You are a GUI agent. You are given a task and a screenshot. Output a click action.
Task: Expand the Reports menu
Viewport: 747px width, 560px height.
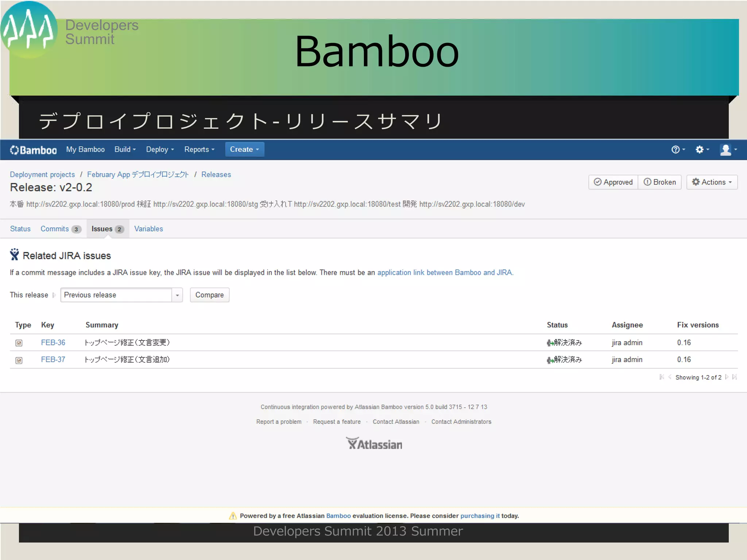click(200, 149)
